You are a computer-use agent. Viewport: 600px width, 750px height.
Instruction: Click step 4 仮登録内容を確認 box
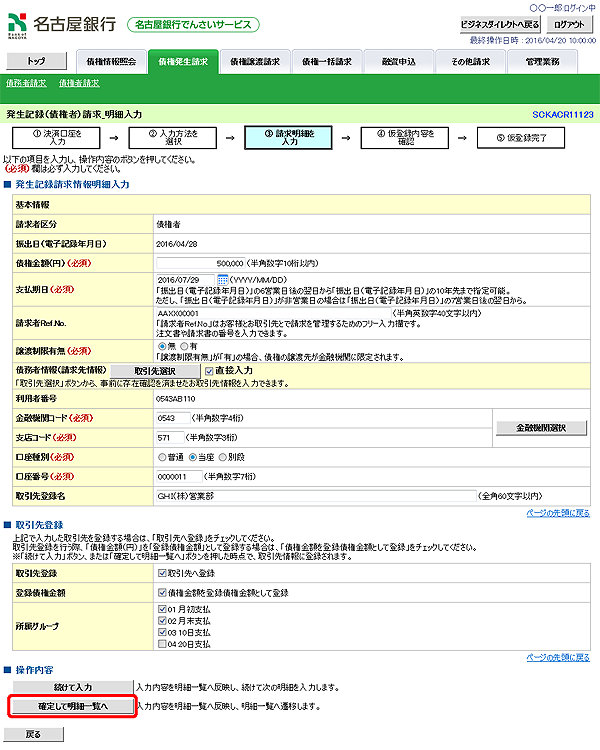(405, 138)
